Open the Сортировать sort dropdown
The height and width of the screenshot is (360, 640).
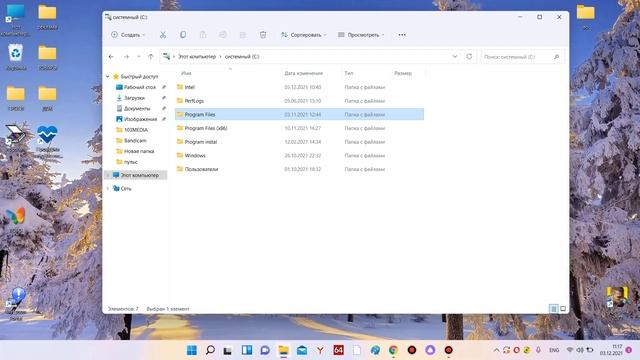[x=304, y=35]
